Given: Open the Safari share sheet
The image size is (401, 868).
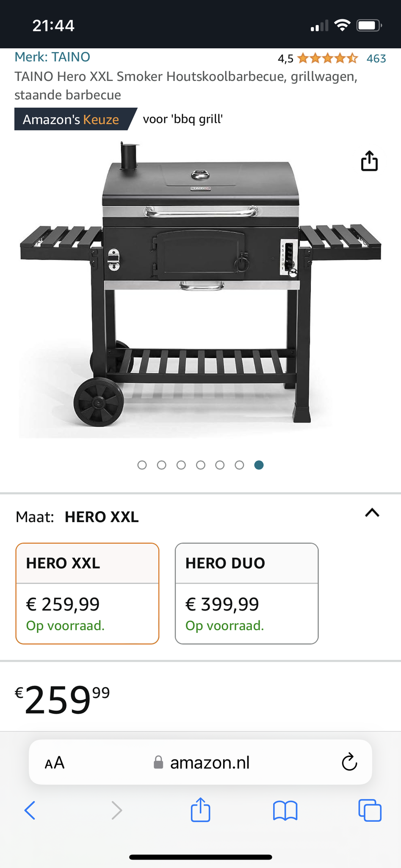Looking at the screenshot, I should (200, 810).
